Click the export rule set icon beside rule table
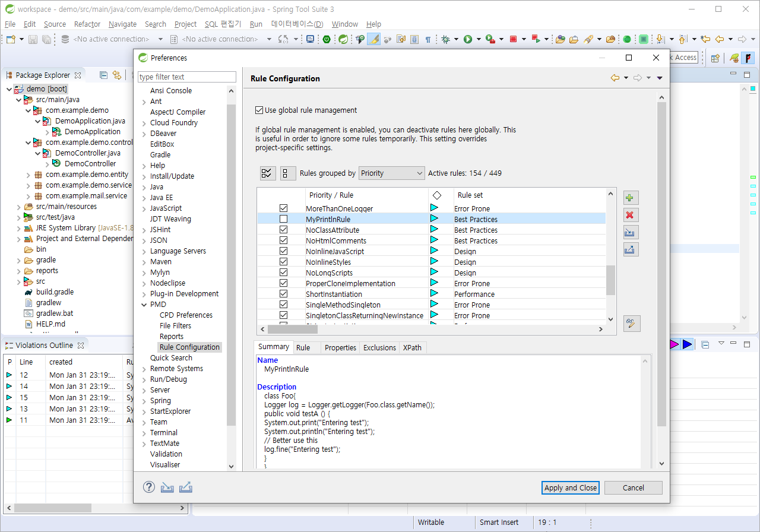The height and width of the screenshot is (532, 760). click(x=630, y=249)
